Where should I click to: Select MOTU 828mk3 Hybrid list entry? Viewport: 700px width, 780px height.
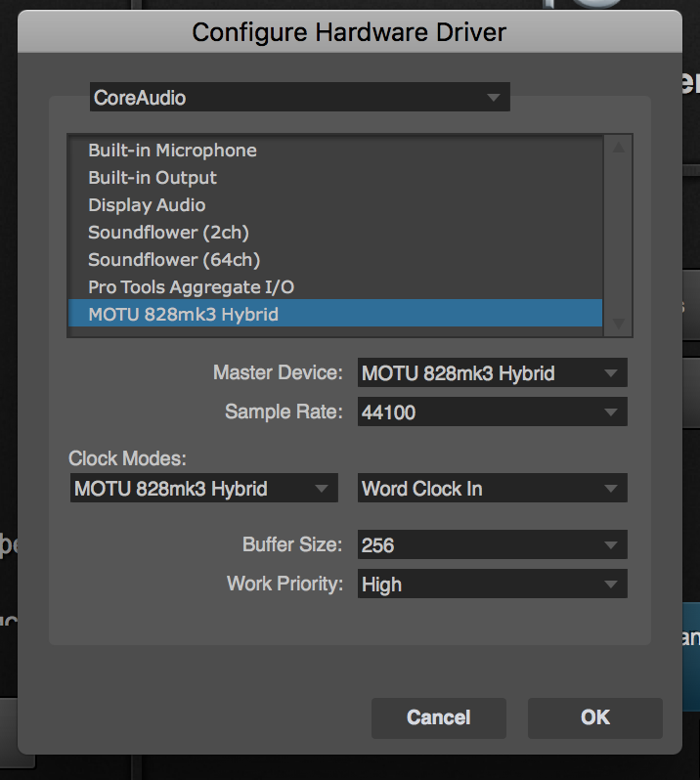[183, 315]
